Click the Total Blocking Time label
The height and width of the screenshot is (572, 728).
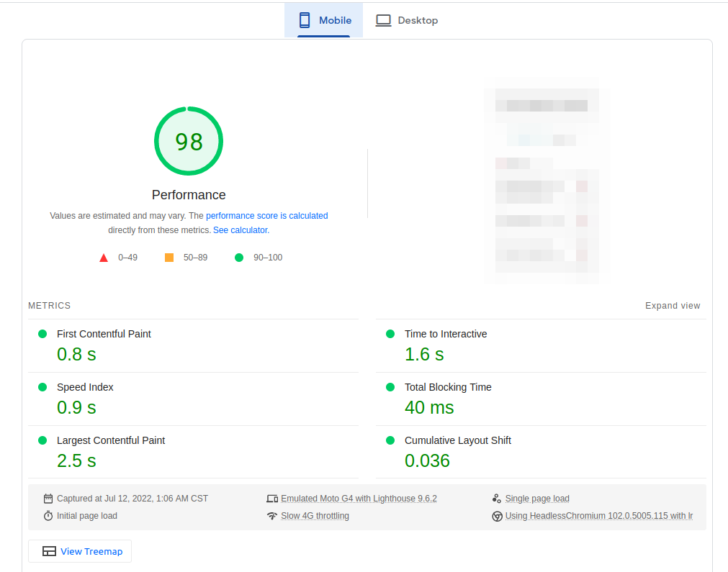[448, 387]
